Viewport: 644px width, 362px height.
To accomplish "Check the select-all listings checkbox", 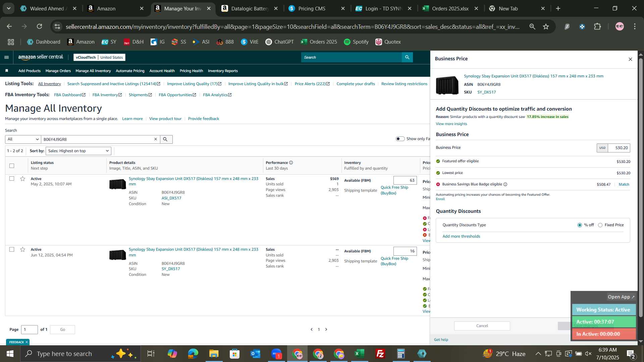I will click(x=12, y=166).
